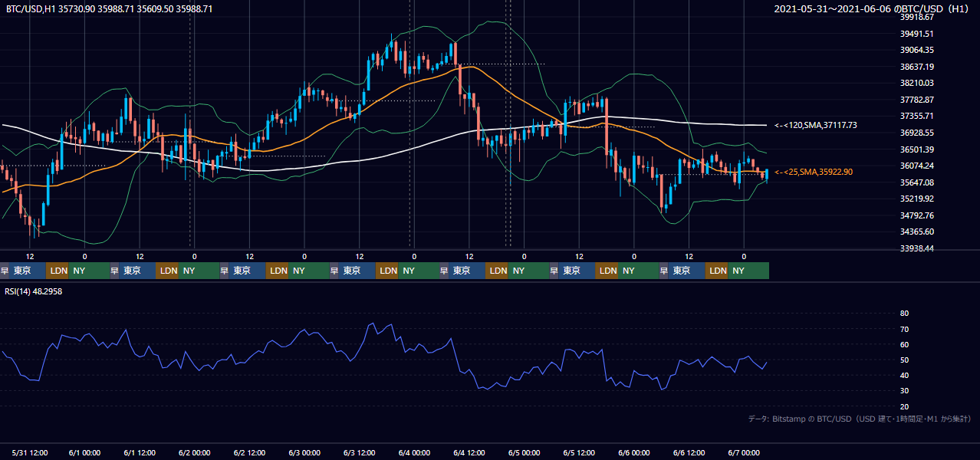
Task: Click RSI scale value 70
Action: [904, 329]
